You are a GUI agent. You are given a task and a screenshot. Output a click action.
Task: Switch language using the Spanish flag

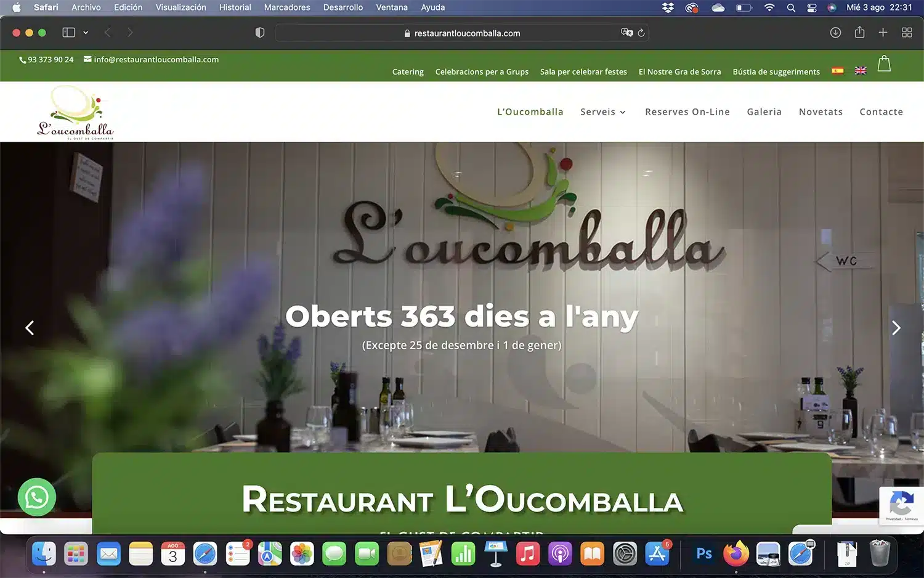[x=837, y=71]
